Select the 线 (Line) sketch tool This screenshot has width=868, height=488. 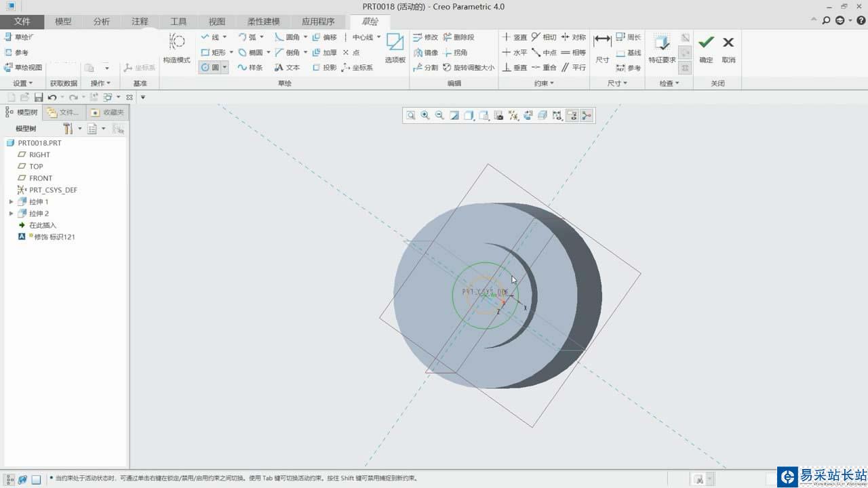211,37
